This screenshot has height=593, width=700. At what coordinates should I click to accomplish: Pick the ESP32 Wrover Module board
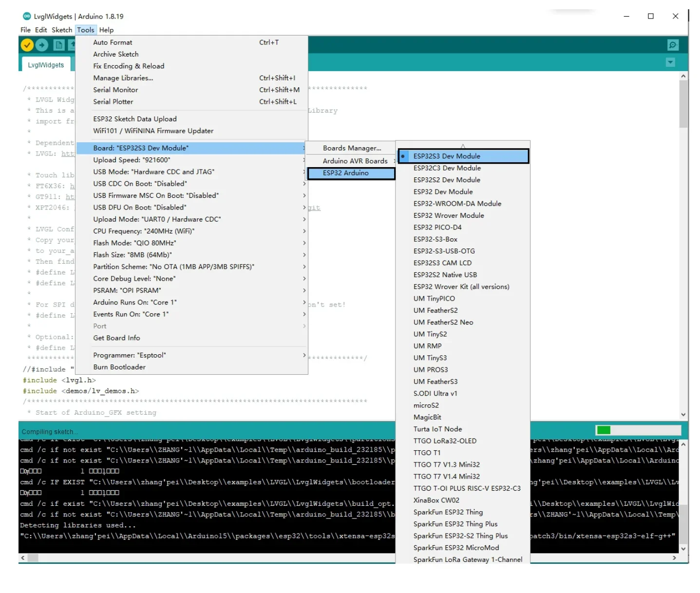(448, 215)
